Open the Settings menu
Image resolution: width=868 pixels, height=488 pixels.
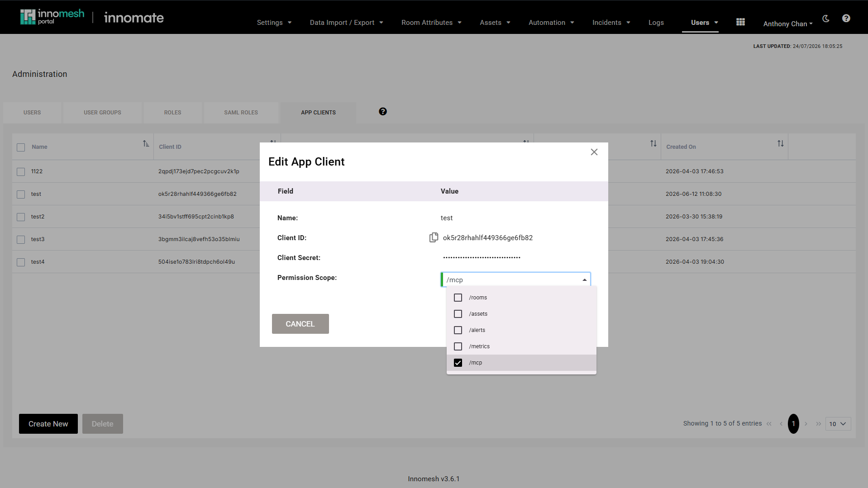[x=274, y=22]
